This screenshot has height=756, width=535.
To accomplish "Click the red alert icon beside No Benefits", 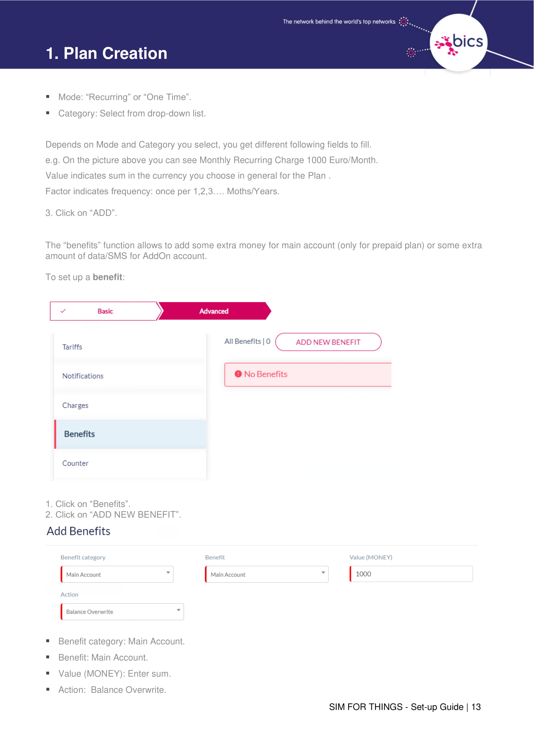I will (238, 374).
